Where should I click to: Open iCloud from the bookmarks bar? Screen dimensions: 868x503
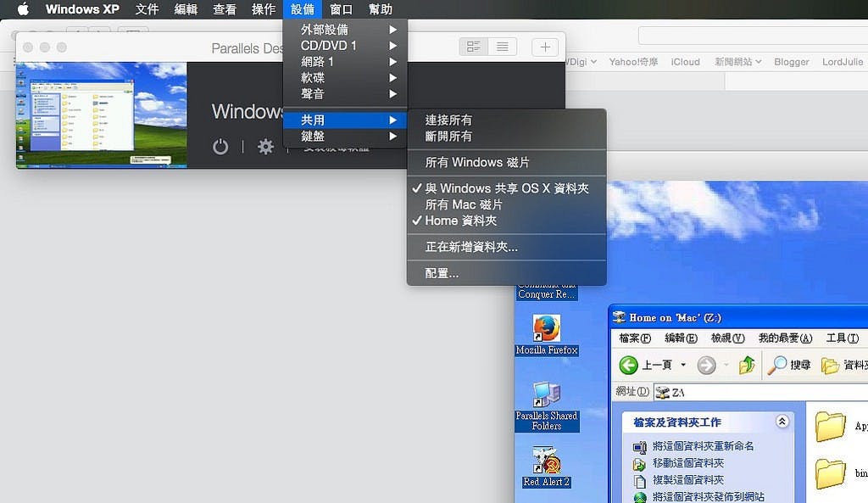[685, 61]
